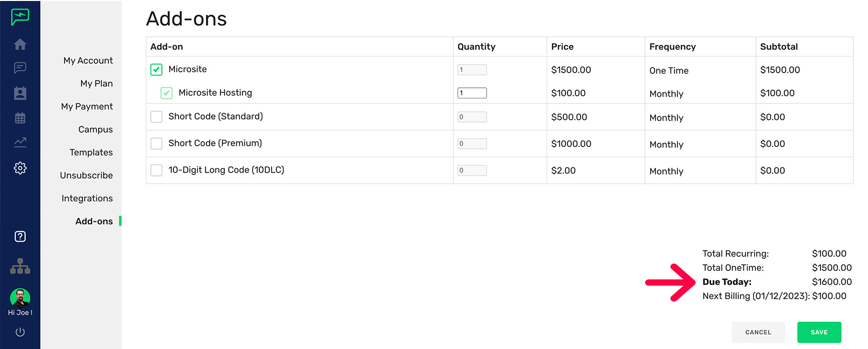The image size is (868, 349).
Task: Go to the Integrations settings page
Action: coord(87,198)
